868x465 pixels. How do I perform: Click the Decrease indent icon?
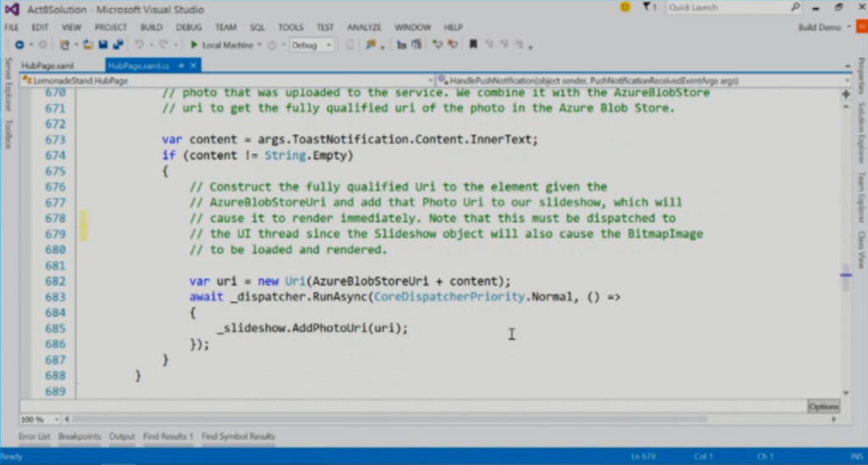(401, 45)
